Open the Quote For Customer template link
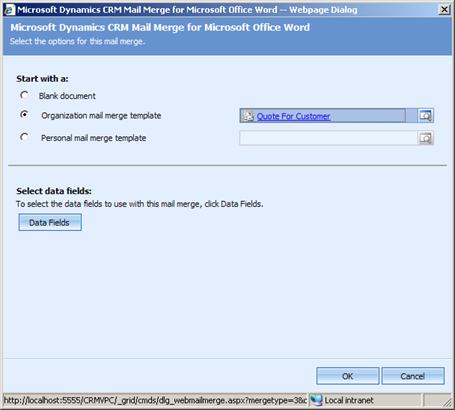The width and height of the screenshot is (455, 410). 293,116
